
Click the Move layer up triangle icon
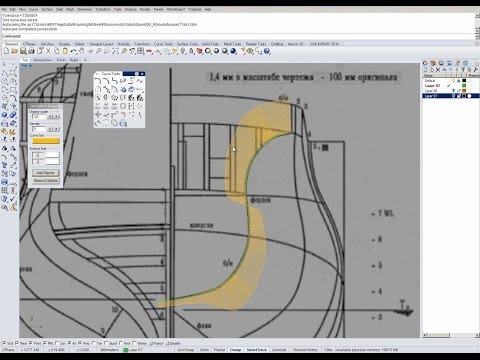click(444, 70)
